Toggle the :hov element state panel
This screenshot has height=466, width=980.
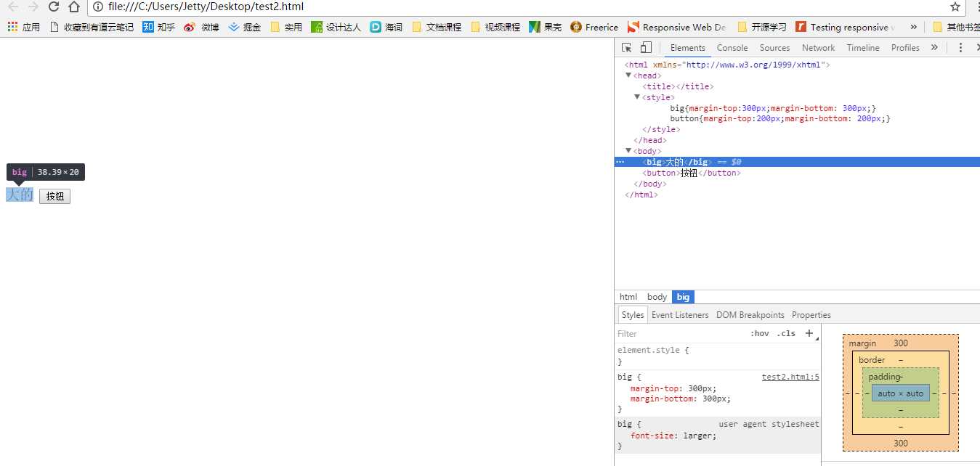pyautogui.click(x=760, y=333)
